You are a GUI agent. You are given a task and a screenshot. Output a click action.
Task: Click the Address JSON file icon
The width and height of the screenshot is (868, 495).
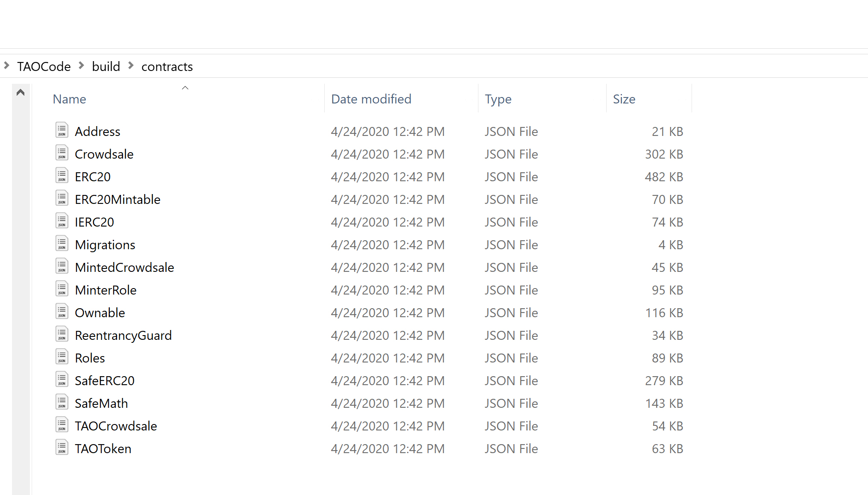click(62, 130)
